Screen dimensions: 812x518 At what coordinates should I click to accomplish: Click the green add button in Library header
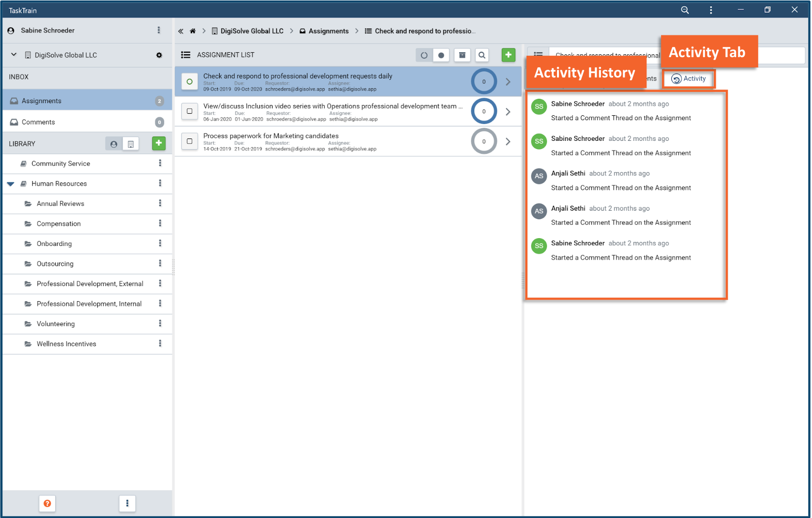click(x=159, y=143)
